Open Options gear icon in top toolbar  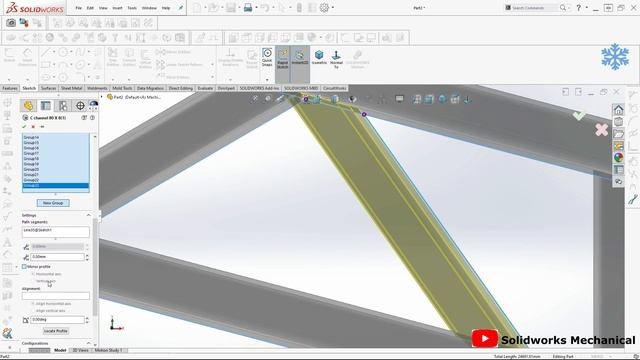(x=324, y=8)
